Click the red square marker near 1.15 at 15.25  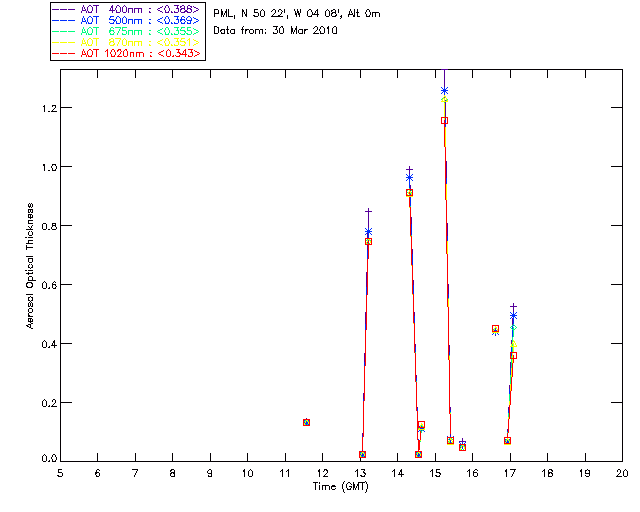(444, 120)
